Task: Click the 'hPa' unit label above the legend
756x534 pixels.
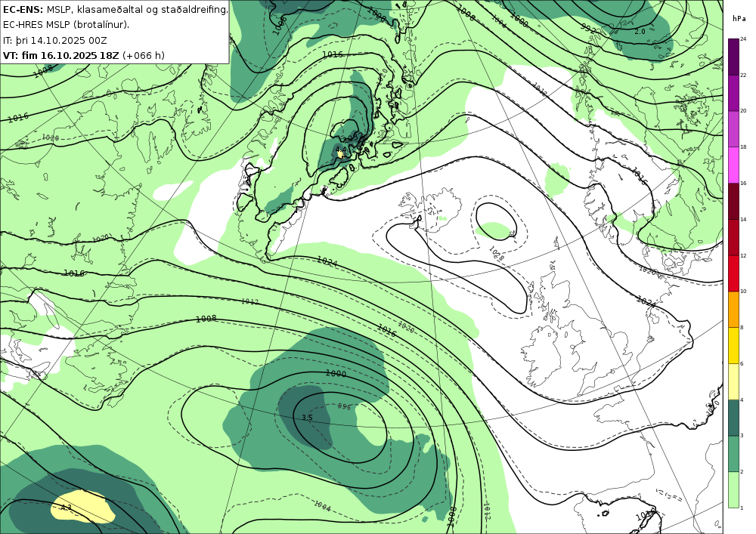Action: 738,19
